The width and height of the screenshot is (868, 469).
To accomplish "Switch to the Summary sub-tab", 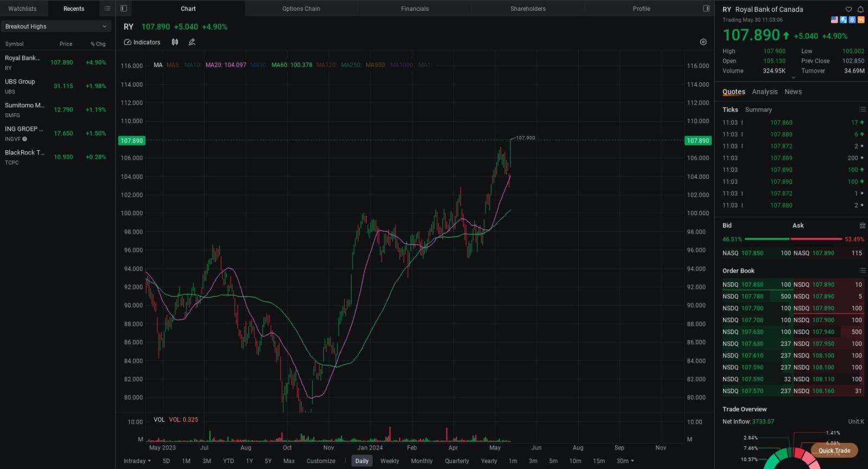I will point(758,110).
